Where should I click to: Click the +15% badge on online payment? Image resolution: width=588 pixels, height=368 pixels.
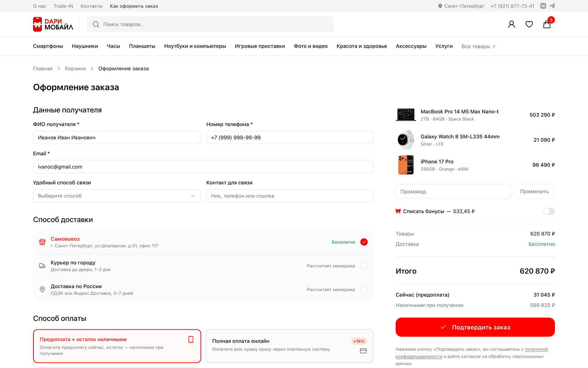click(359, 341)
